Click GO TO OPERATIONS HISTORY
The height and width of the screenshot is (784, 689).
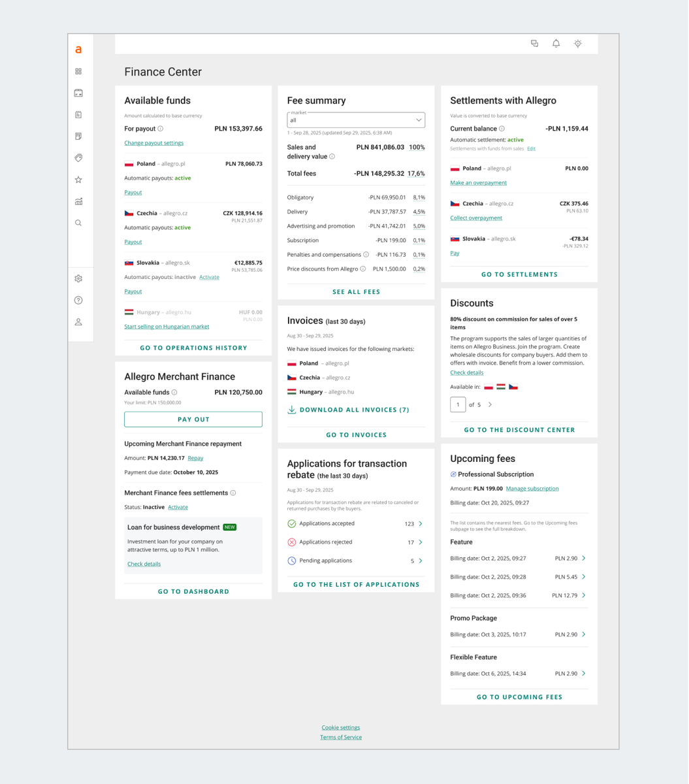coord(193,348)
